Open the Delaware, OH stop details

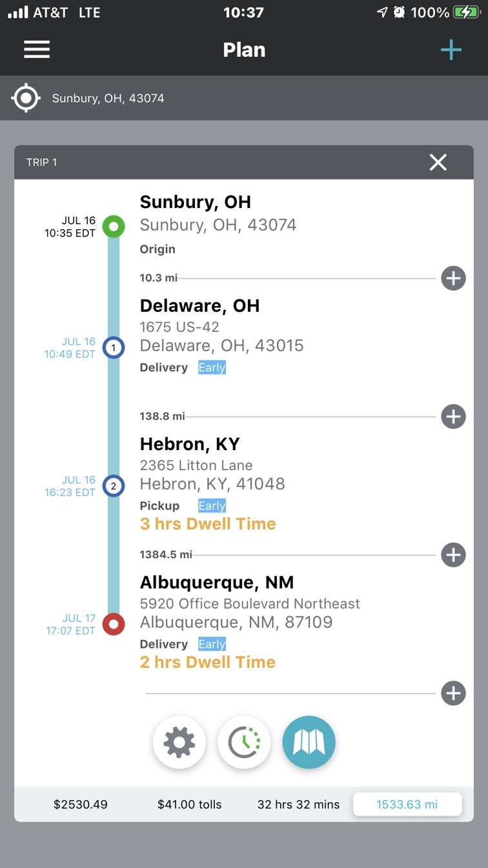coord(199,305)
